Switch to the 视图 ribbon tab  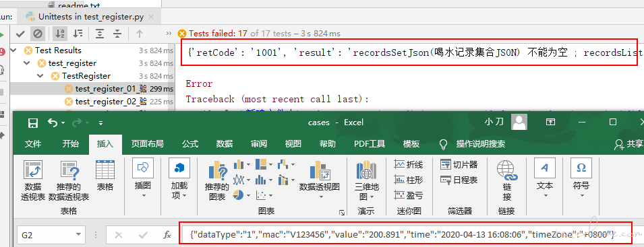pos(293,144)
